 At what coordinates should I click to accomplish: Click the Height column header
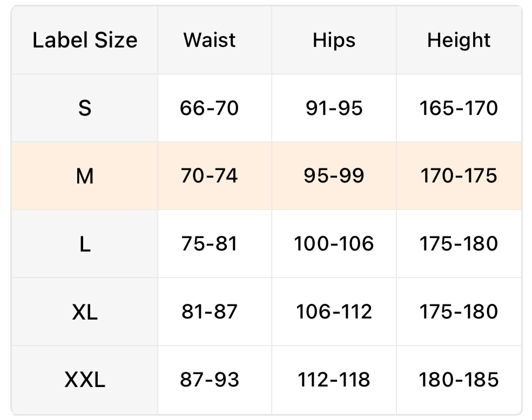click(459, 40)
